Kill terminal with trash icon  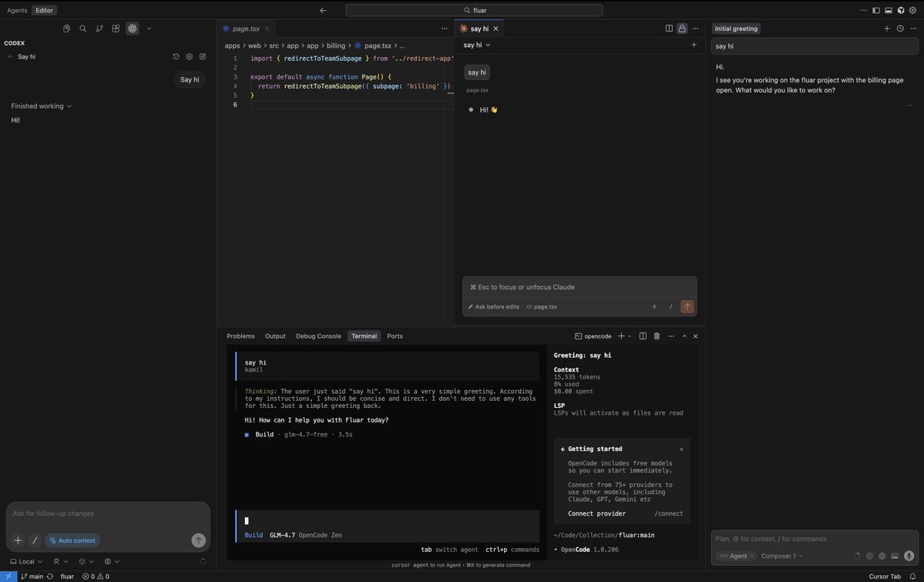click(657, 336)
